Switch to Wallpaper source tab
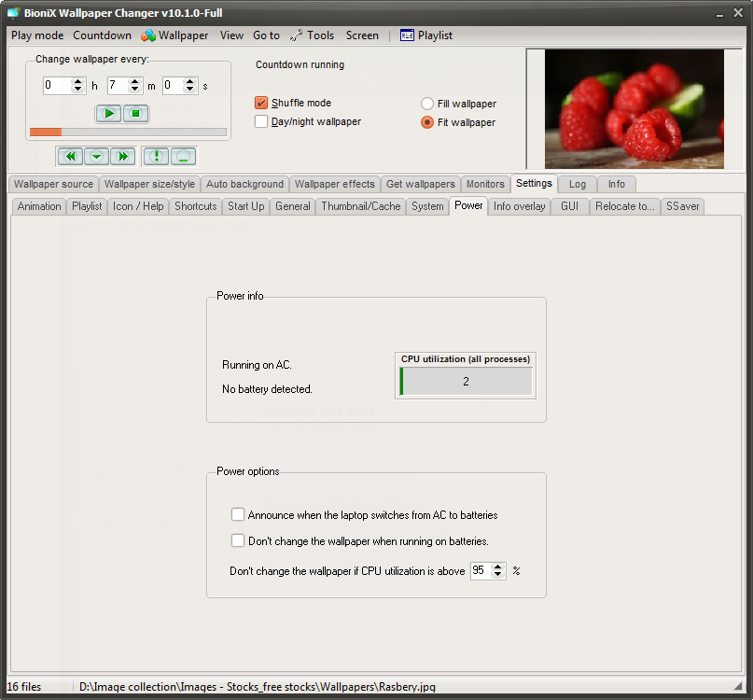The height and width of the screenshot is (700, 753). (53, 185)
